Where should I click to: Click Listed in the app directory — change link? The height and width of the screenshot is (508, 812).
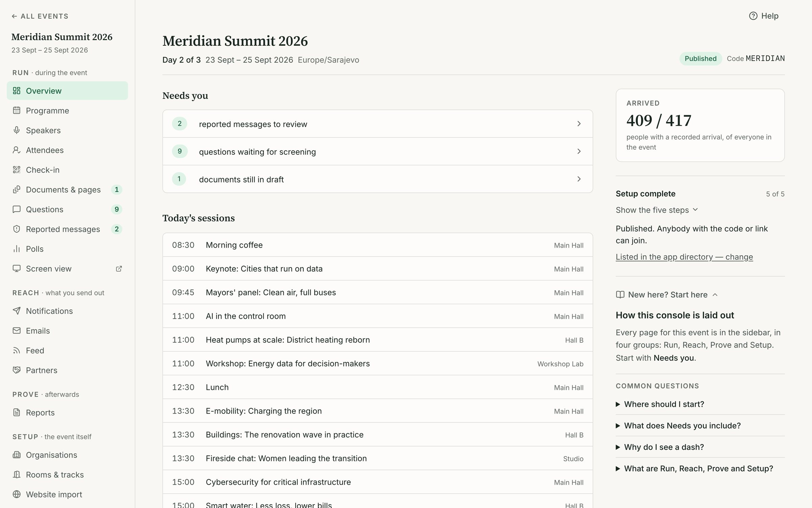point(684,257)
